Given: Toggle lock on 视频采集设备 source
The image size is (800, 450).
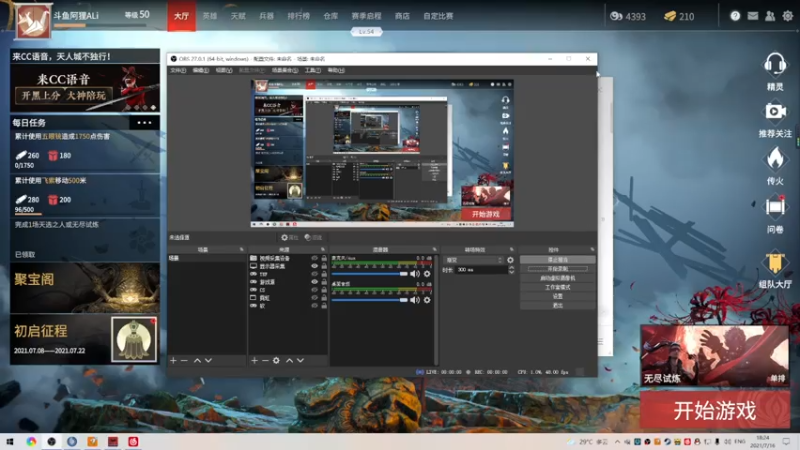Looking at the screenshot, I should pos(323,258).
